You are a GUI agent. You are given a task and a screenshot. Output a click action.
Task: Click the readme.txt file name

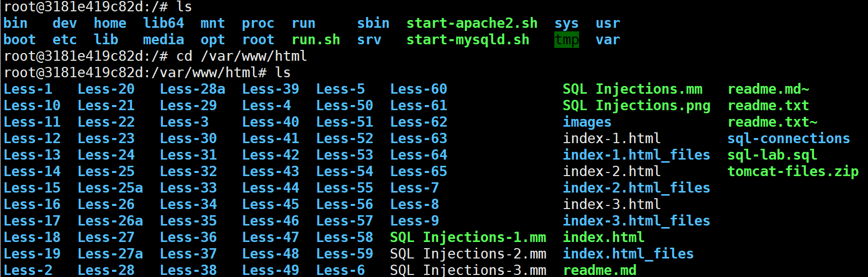pos(768,106)
